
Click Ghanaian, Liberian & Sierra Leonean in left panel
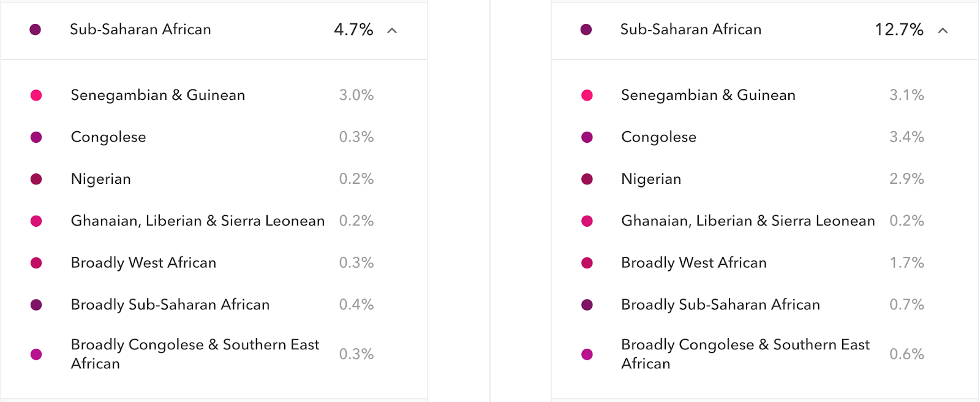click(x=197, y=221)
